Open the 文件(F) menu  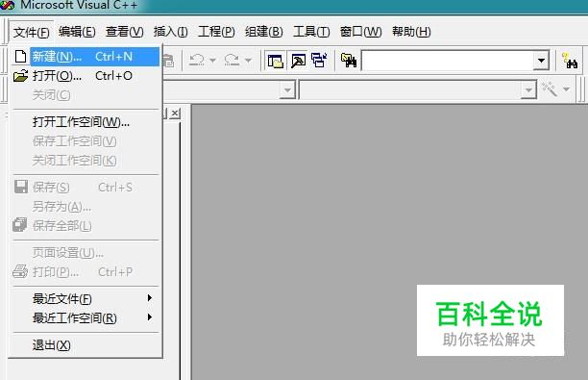coord(31,32)
